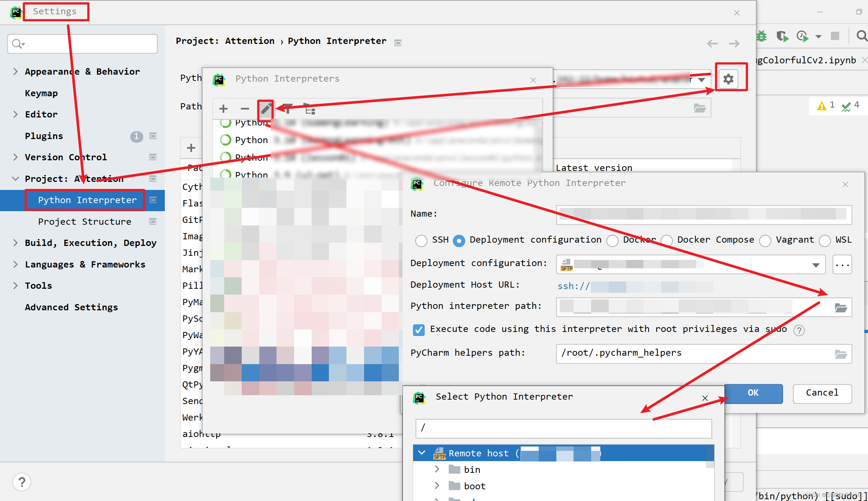
Task: Click the run dropdown arrow in main toolbar
Action: point(819,36)
